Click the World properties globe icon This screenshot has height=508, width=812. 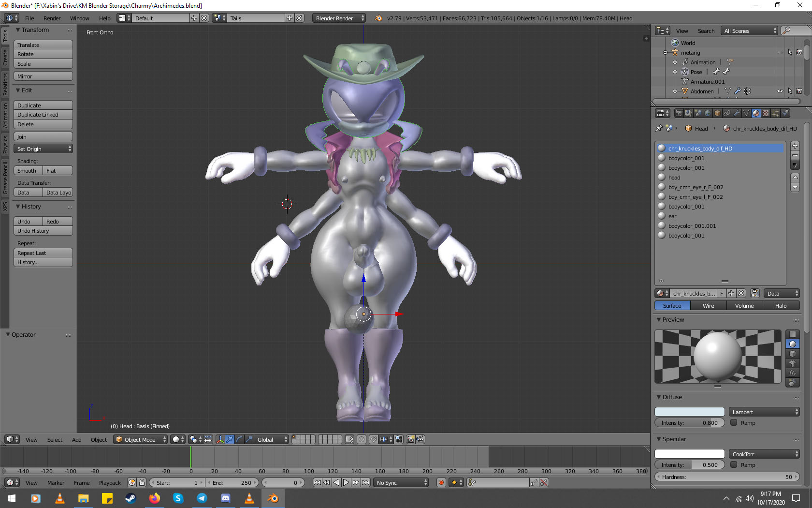coord(708,113)
